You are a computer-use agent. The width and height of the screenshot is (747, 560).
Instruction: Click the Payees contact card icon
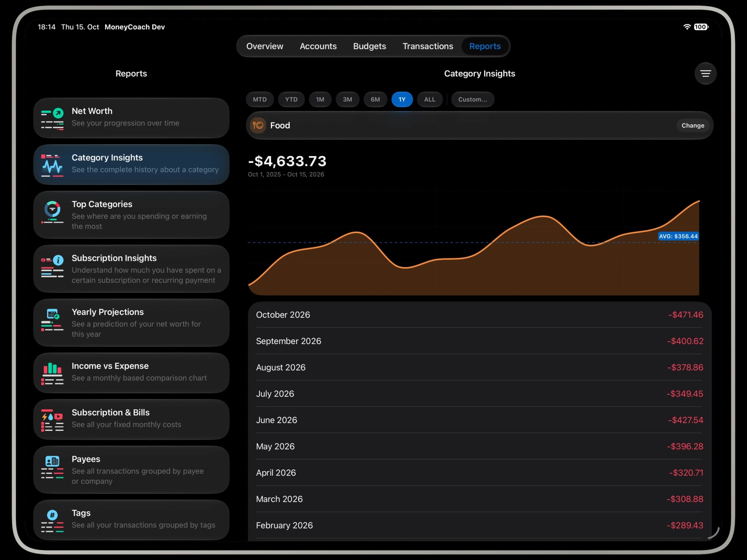pyautogui.click(x=52, y=467)
